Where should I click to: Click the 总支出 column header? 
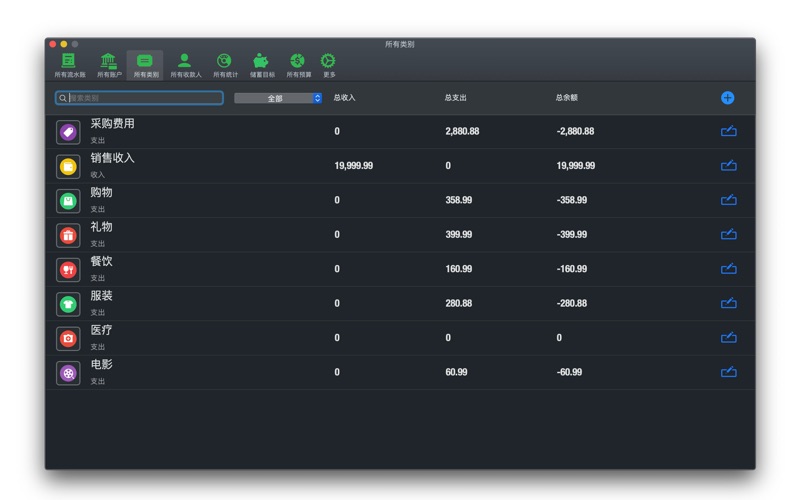pos(455,98)
